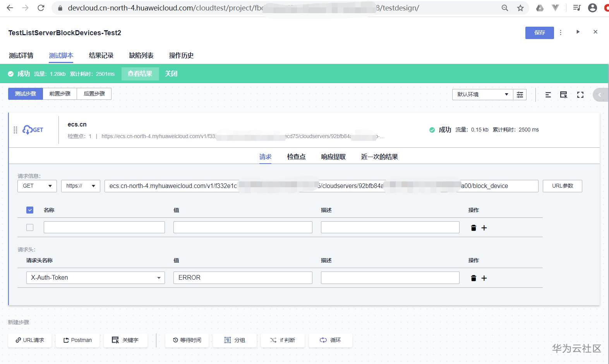The height and width of the screenshot is (364, 609).
Task: Add a 关键字 keyword step
Action: point(125,340)
